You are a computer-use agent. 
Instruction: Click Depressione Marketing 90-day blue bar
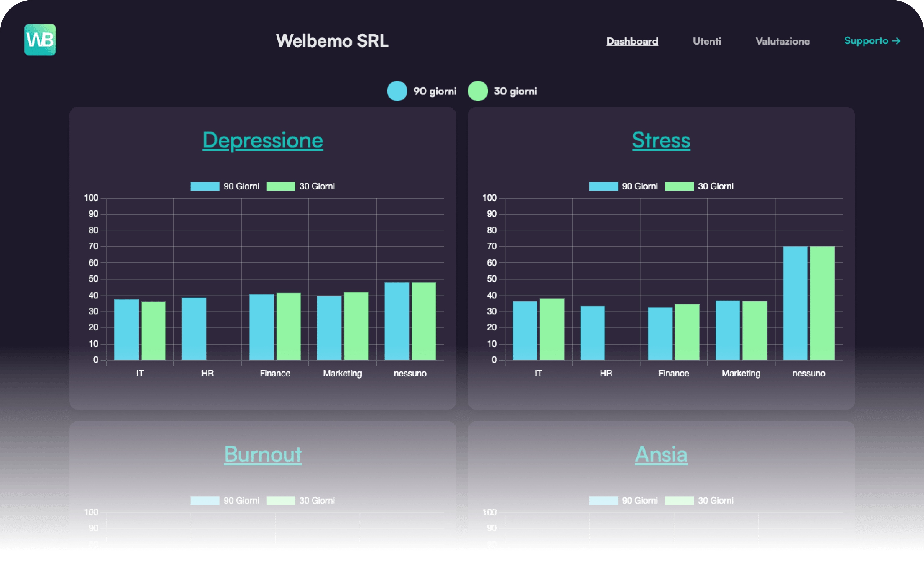pos(329,328)
